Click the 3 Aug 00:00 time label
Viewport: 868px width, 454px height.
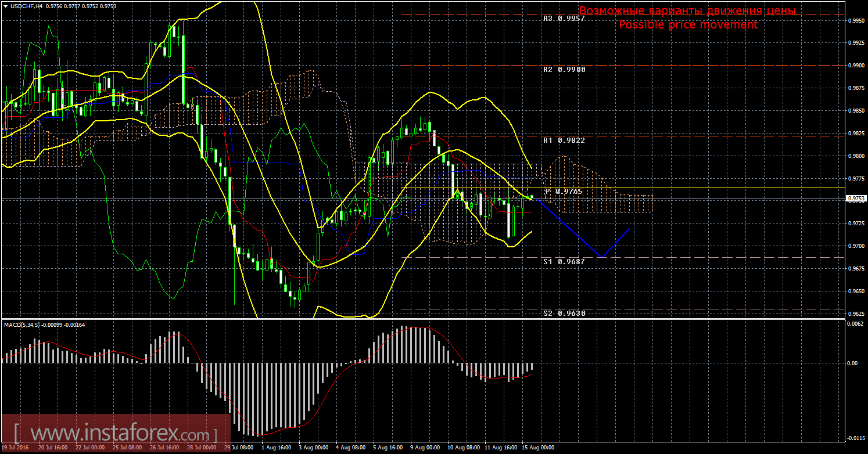tap(313, 448)
